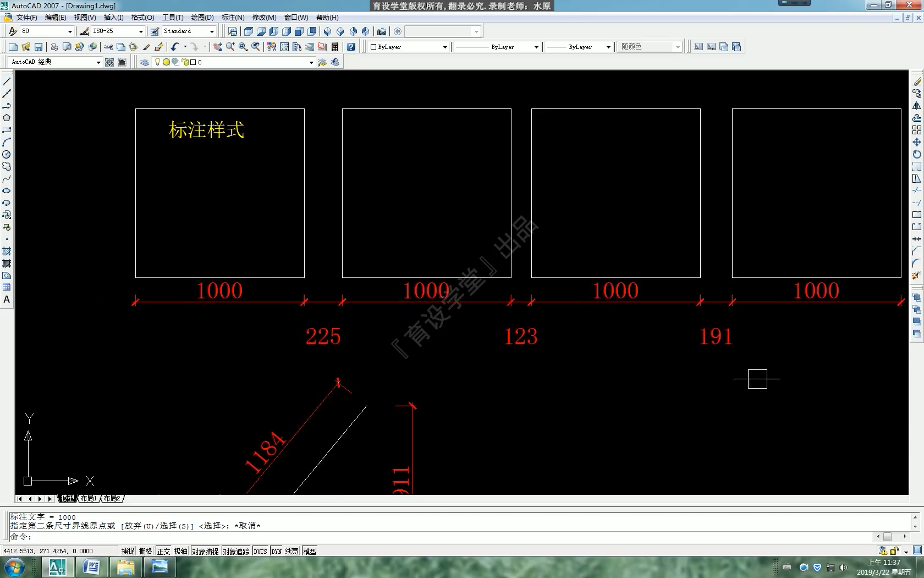The height and width of the screenshot is (578, 924).
Task: Select the Move tool
Action: [917, 142]
